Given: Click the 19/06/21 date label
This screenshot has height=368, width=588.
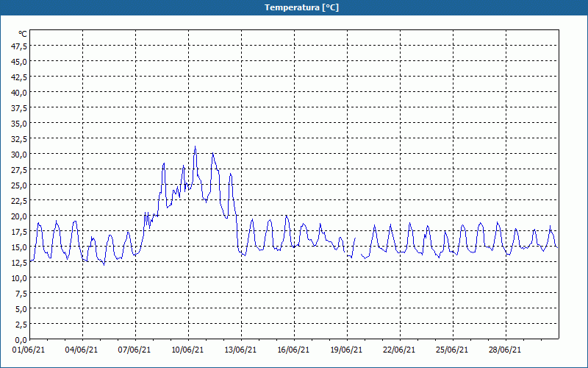Looking at the screenshot, I should 346,350.
